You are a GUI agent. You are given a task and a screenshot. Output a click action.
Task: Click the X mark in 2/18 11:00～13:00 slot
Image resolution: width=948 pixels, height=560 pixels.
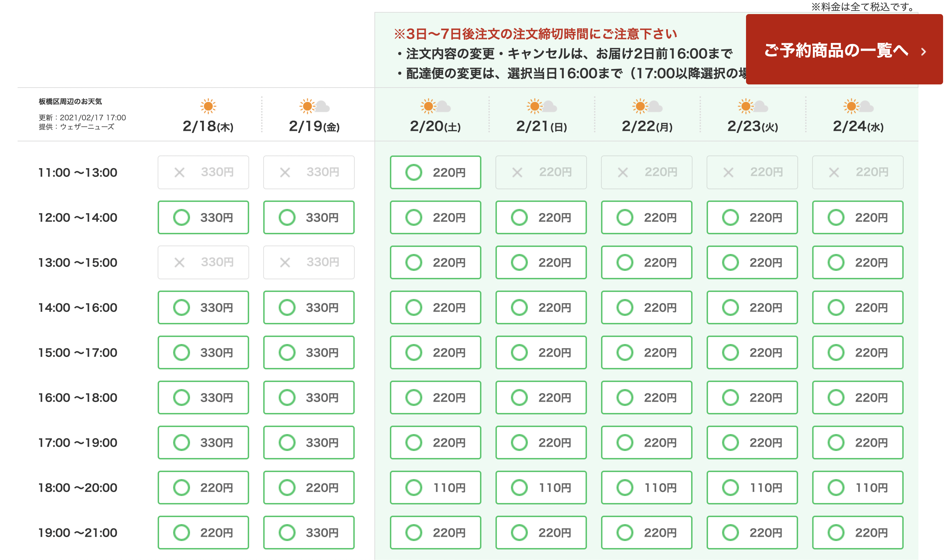coord(179,172)
